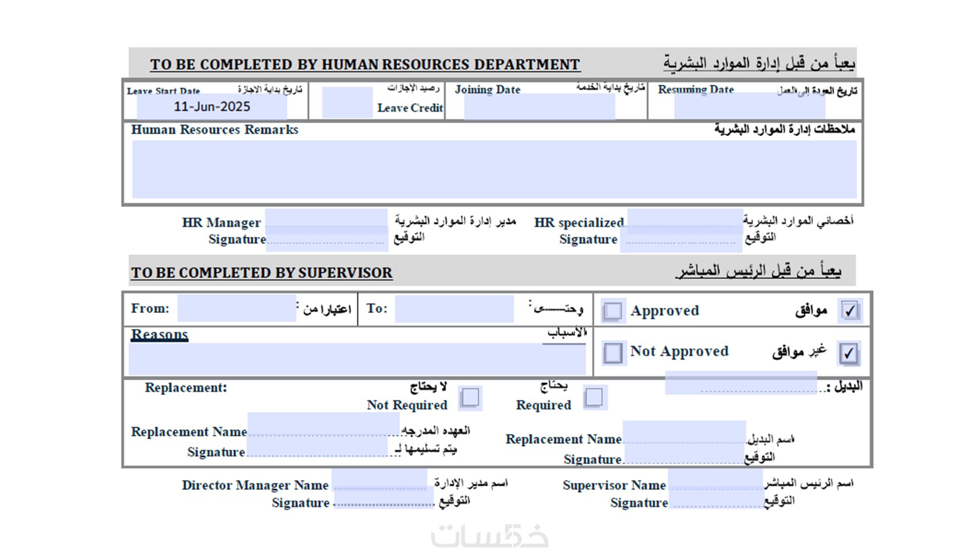Click the Leave Credit field
980x559 pixels.
347,103
